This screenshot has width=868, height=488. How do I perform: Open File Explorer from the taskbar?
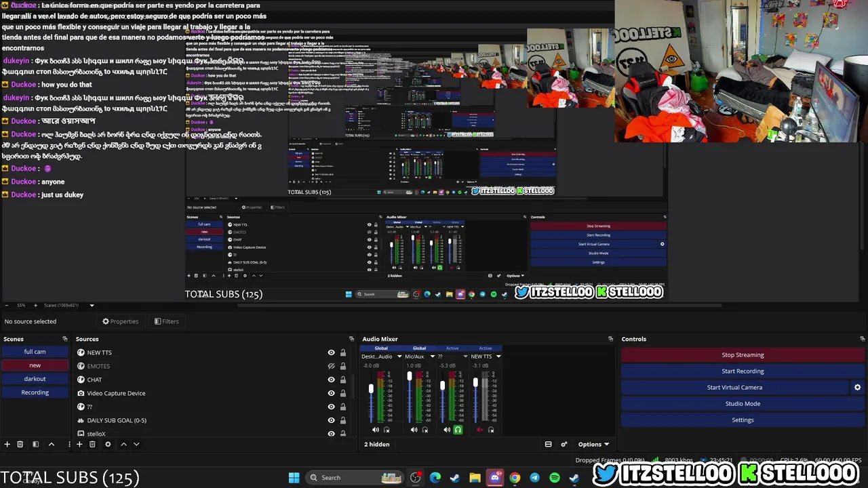475,478
